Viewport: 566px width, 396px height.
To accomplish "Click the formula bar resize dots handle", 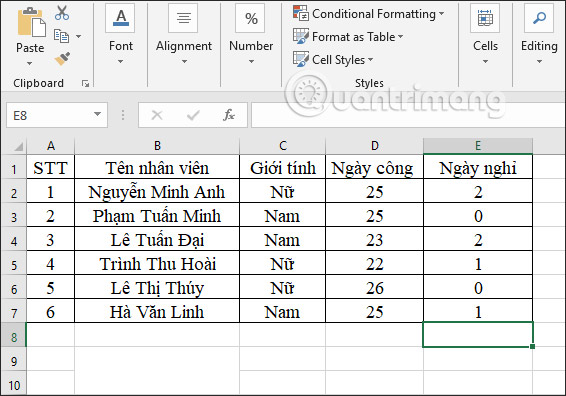I will [123, 115].
